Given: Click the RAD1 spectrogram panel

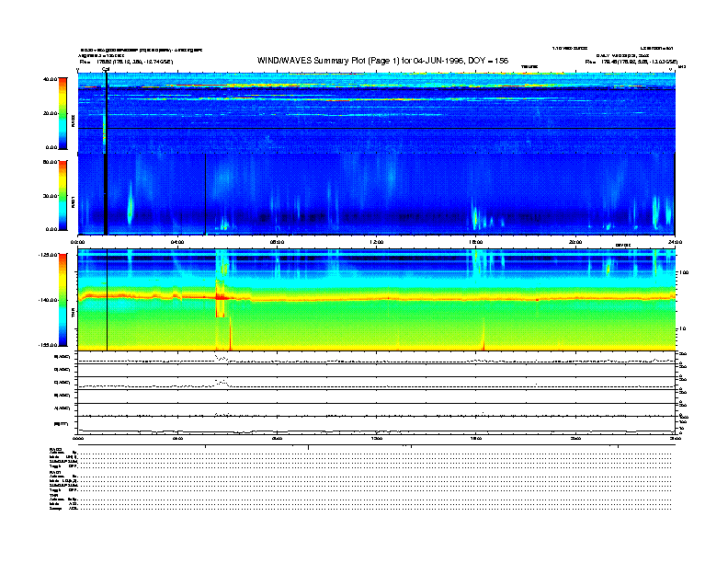Looking at the screenshot, I should click(x=376, y=194).
